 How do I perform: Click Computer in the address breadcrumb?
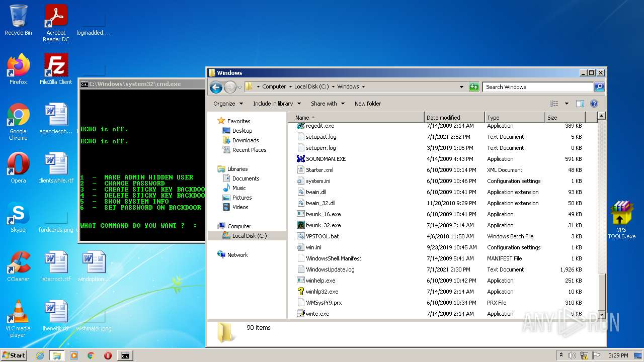point(274,86)
